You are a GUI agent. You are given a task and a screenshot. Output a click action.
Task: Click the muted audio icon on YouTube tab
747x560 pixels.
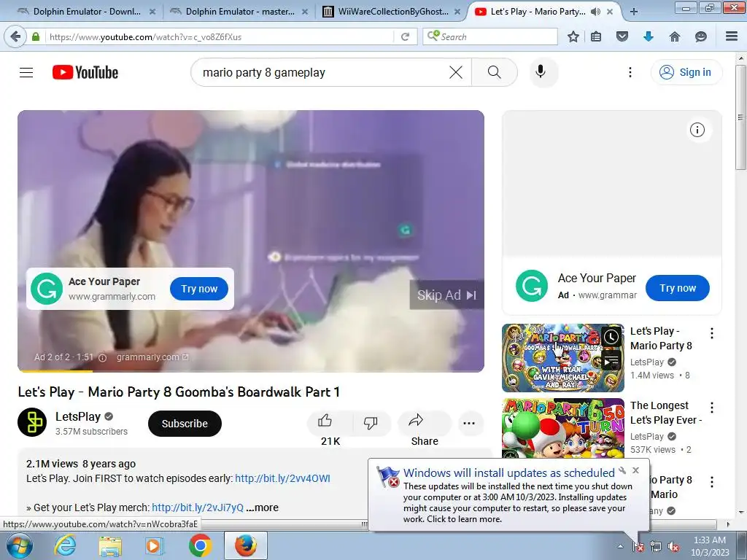tap(595, 12)
